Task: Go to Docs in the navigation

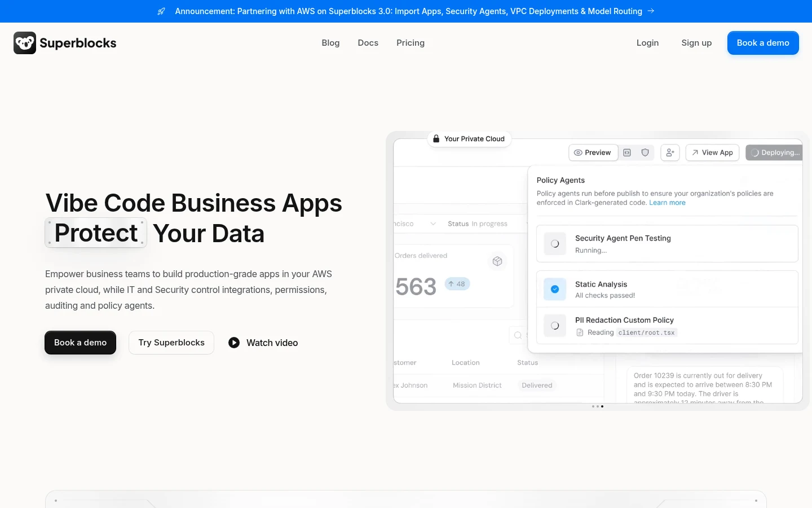Action: [x=368, y=43]
